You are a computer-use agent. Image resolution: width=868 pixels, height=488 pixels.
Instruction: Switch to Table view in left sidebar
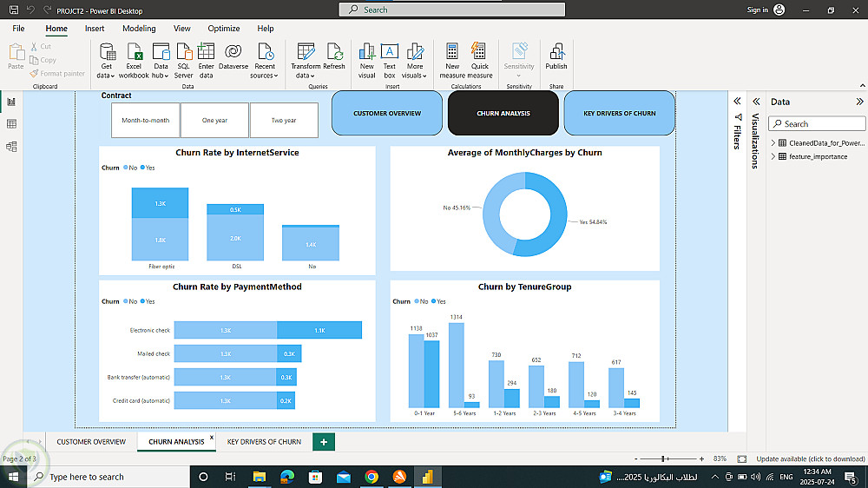11,124
